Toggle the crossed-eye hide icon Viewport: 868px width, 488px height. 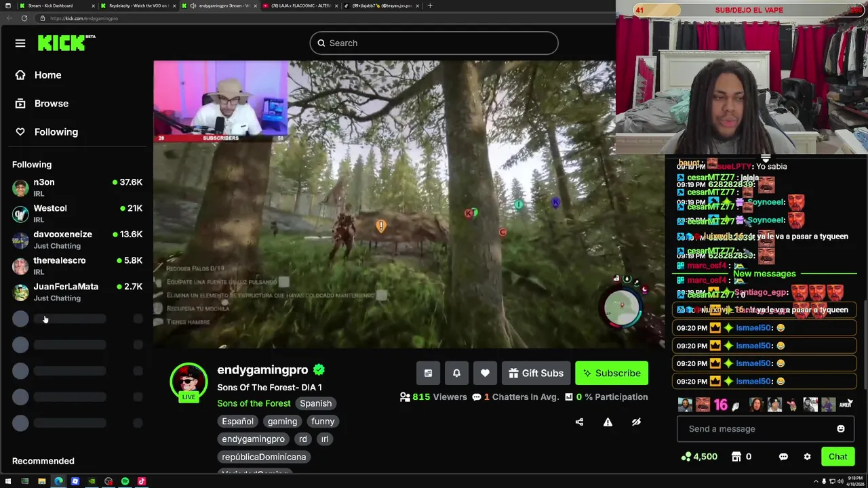[x=636, y=422]
